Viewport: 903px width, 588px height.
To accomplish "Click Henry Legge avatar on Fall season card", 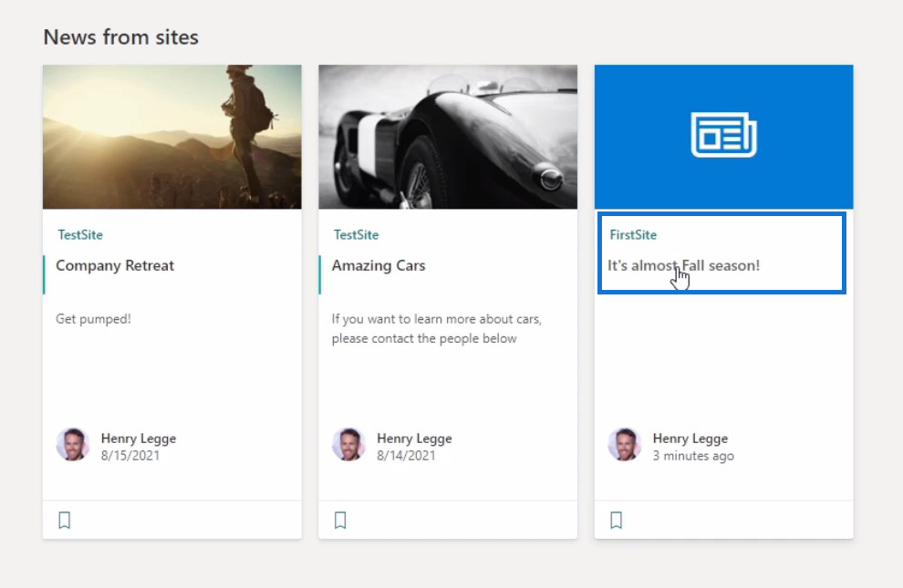I will pos(624,444).
